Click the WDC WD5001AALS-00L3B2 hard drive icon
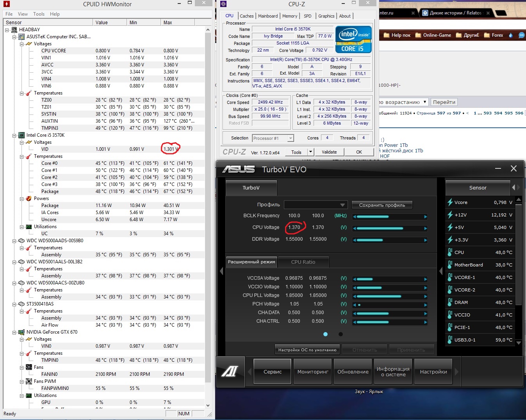Viewport: 526px width, 420px height. (21, 262)
